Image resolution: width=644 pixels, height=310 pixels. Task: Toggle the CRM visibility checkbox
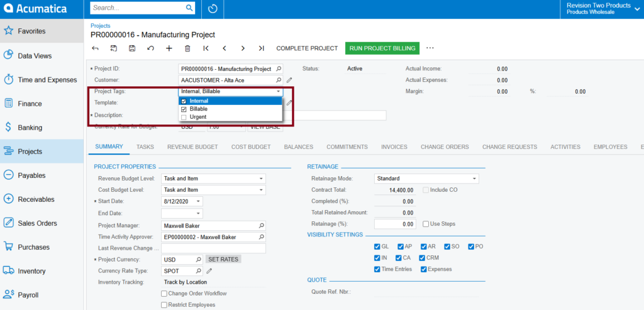point(422,258)
